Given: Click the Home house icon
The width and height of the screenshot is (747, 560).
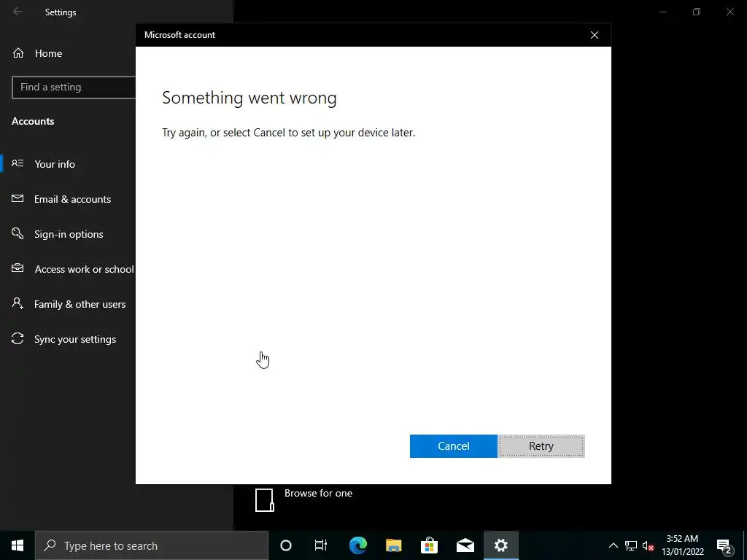Looking at the screenshot, I should click(18, 53).
